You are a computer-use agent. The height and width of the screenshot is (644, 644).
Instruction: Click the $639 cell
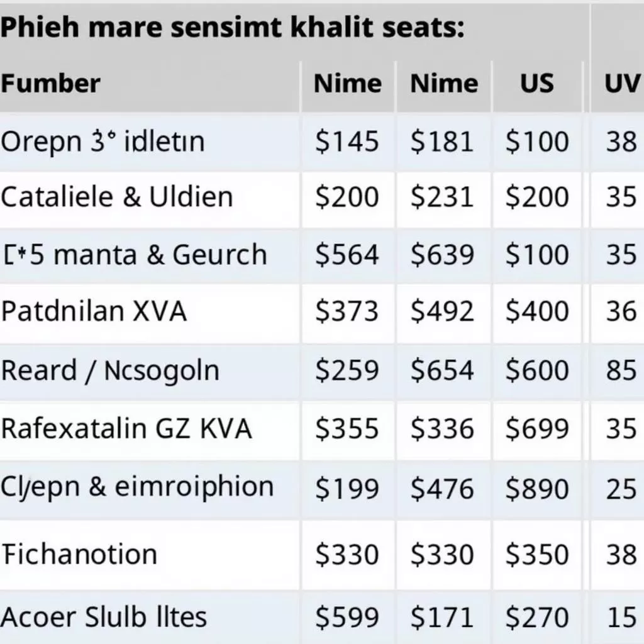click(442, 255)
